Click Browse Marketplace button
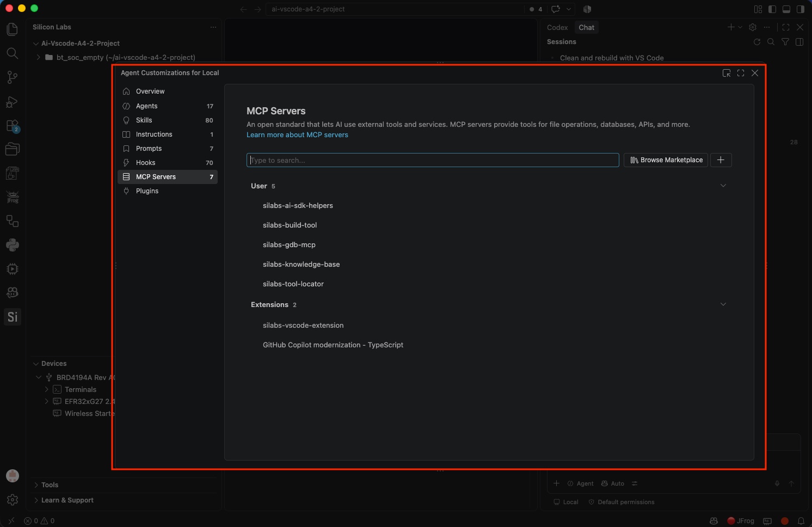812x527 pixels. coord(666,160)
